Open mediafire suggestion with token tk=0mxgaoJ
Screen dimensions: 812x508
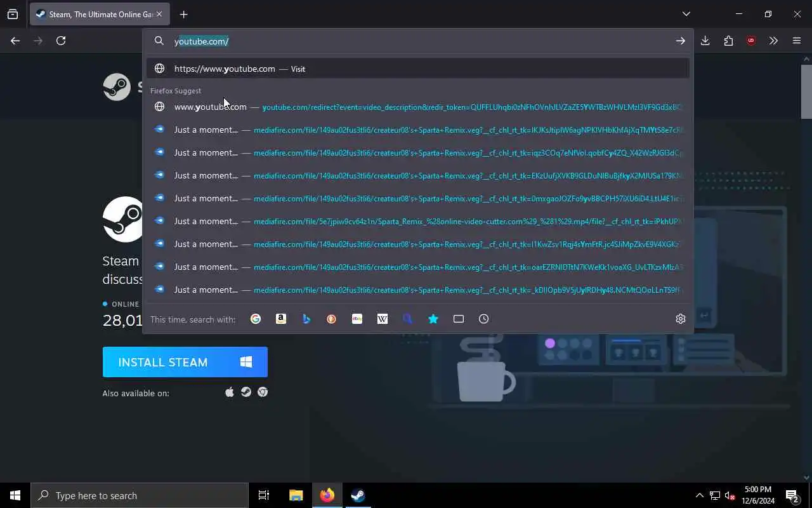coord(418,198)
